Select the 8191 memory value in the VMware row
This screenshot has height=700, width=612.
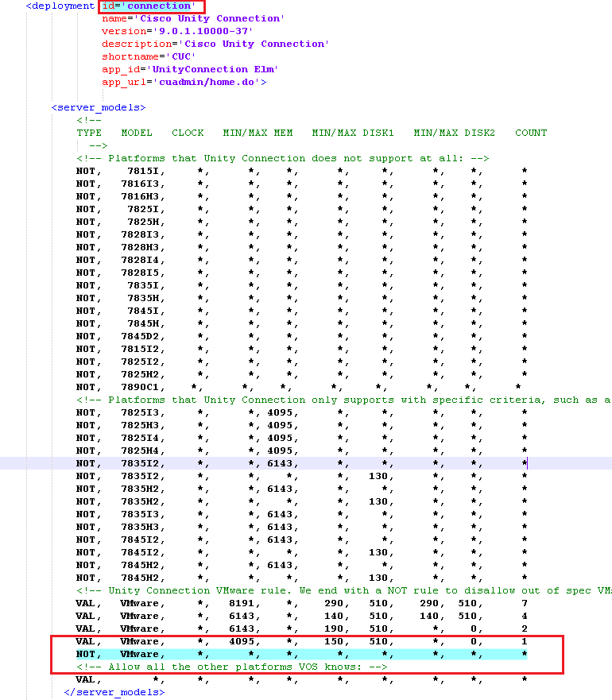click(242, 604)
